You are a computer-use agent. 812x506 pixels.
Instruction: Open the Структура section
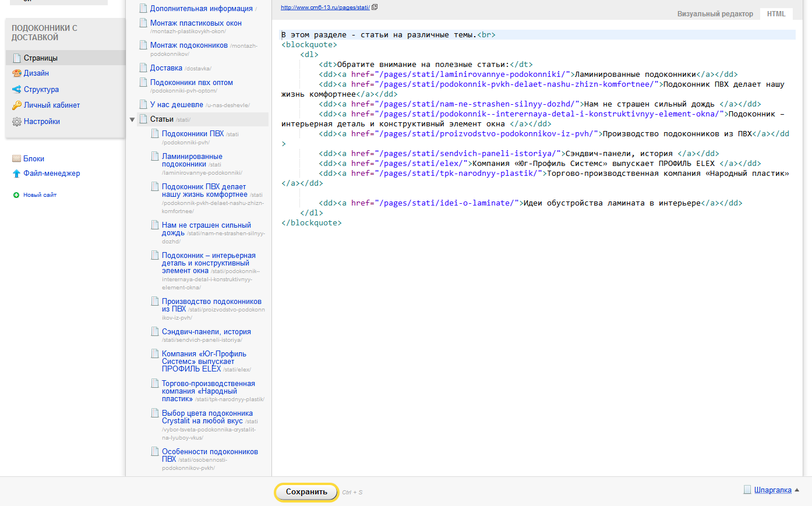[41, 90]
